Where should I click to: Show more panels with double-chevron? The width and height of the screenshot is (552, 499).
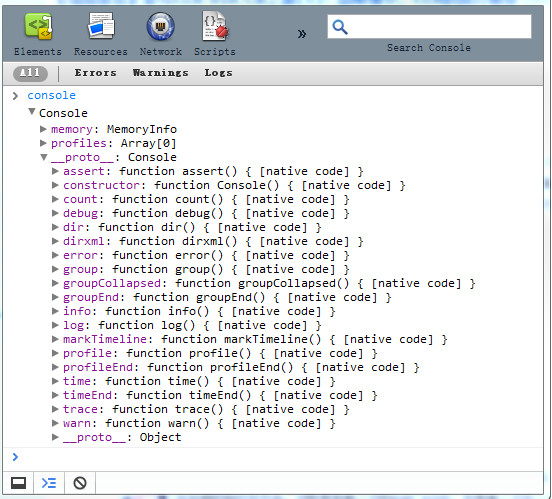[x=302, y=34]
